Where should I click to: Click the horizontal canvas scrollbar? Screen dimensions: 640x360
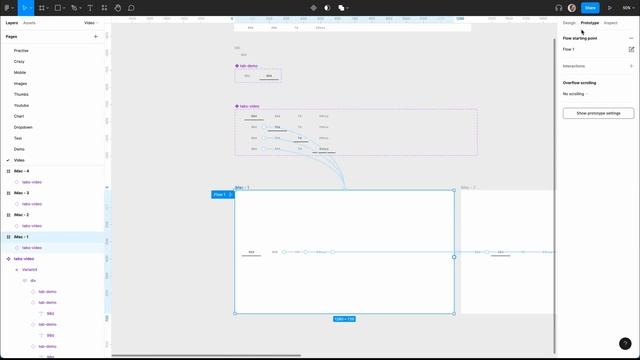click(x=206, y=356)
